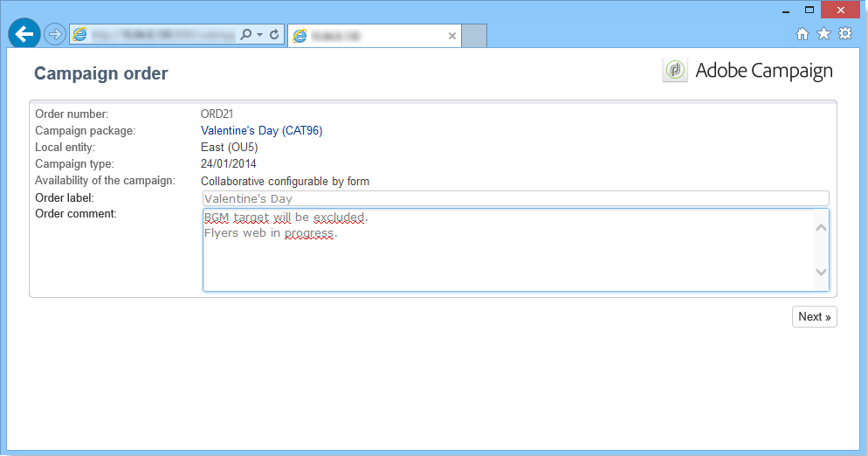The height and width of the screenshot is (456, 868).
Task: Click the East (OU5) local entity value
Action: tap(229, 148)
